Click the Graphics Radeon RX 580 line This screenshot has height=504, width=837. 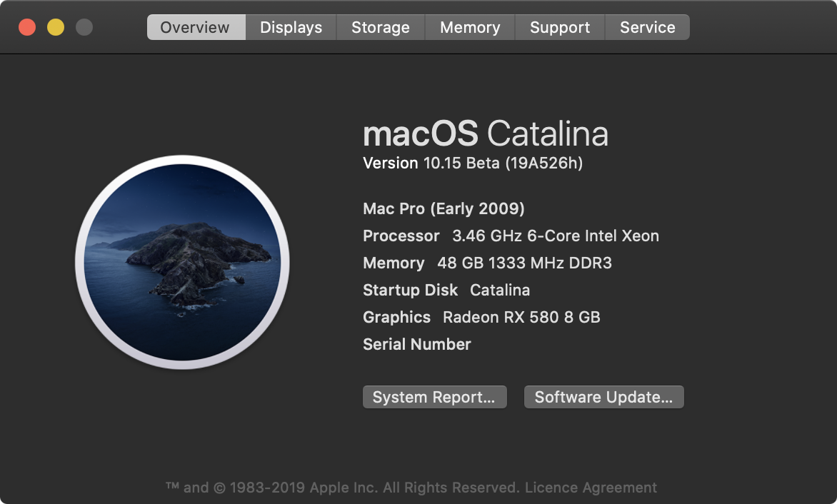[481, 317]
